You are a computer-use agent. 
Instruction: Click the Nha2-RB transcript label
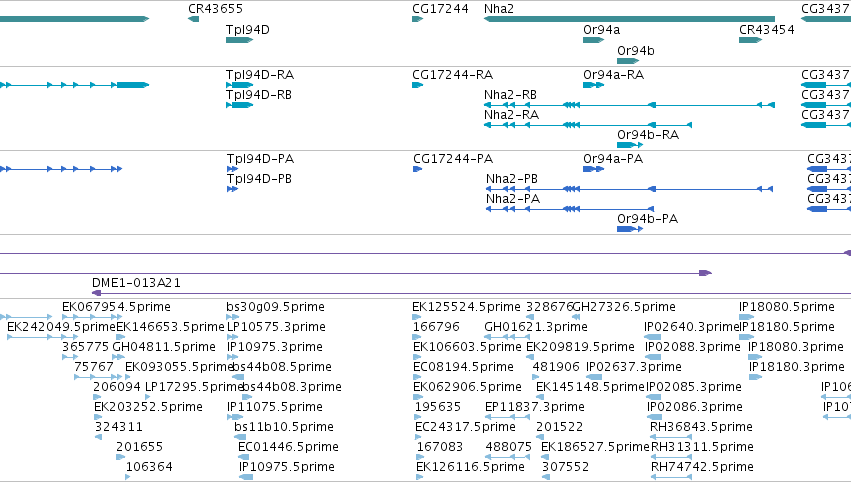(510, 95)
